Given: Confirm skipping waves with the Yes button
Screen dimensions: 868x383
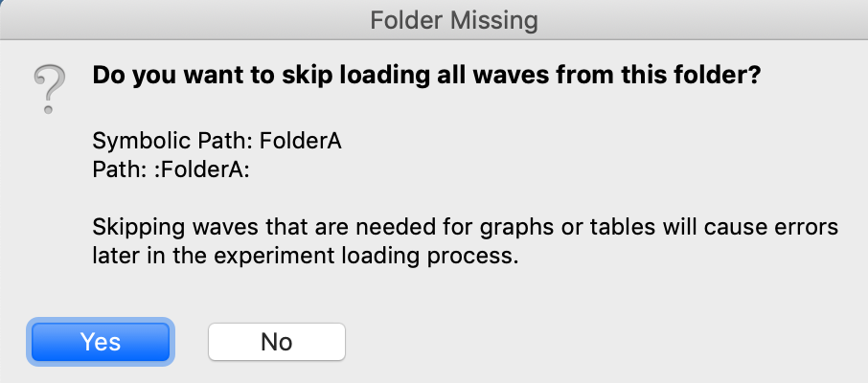Looking at the screenshot, I should (101, 341).
